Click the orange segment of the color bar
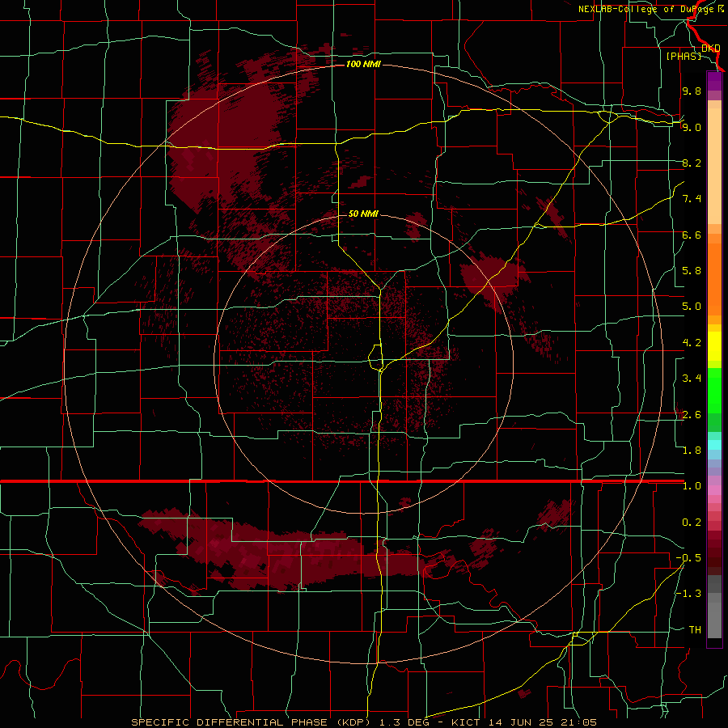Image resolution: width=728 pixels, height=728 pixels. (x=714, y=280)
